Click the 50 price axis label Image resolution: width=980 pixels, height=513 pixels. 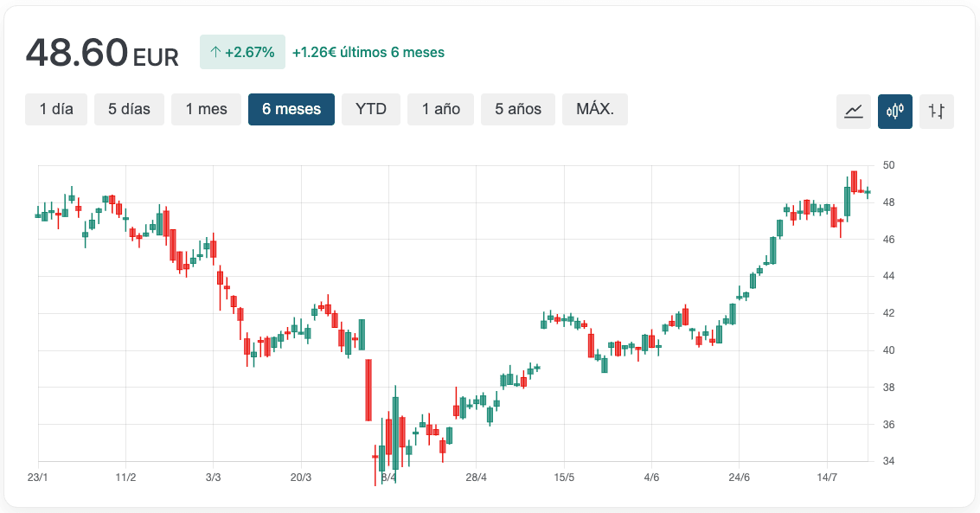(888, 165)
